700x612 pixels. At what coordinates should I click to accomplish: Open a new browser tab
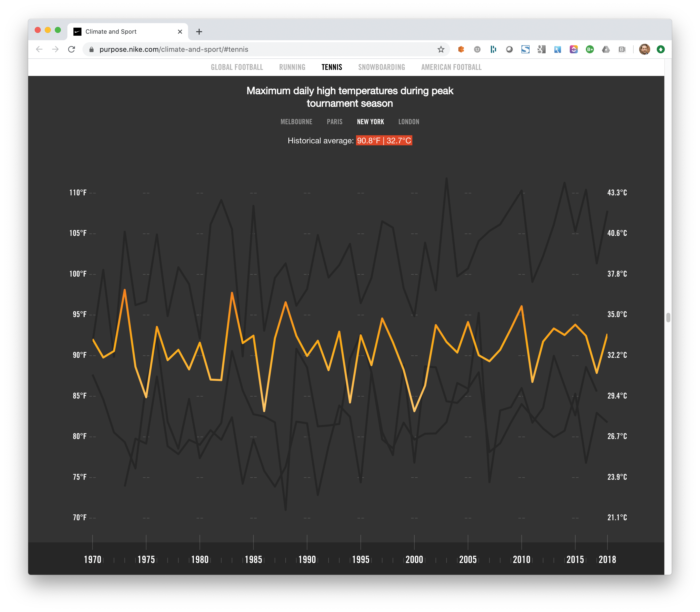[x=199, y=32]
